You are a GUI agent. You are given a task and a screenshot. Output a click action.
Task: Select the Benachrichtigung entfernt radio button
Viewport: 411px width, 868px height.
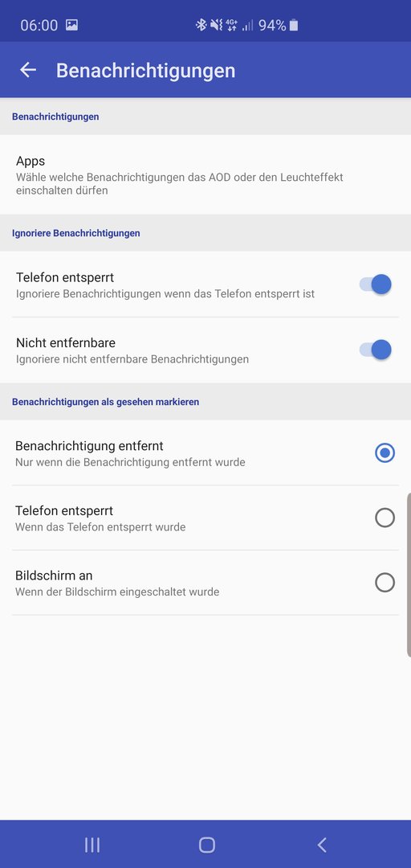tap(385, 452)
